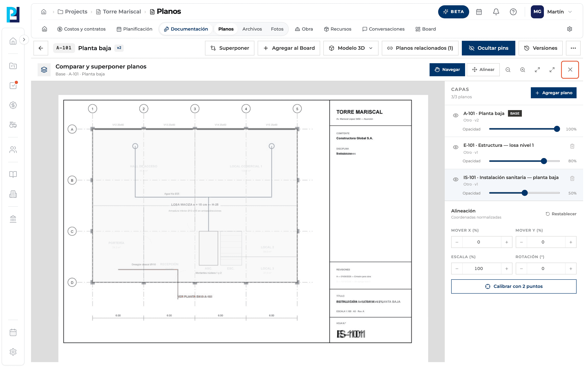Open the Planificación menu item

tap(134, 29)
